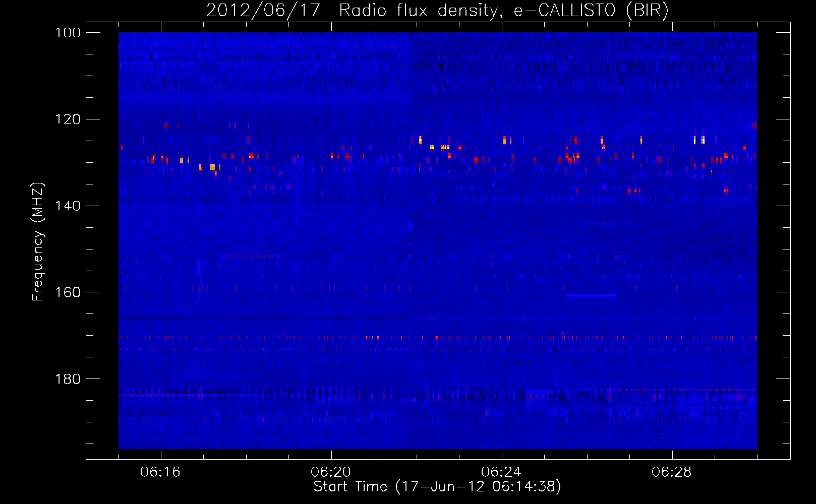Click the 06:24 time tick label
Screen dimensions: 816x504
501,472
